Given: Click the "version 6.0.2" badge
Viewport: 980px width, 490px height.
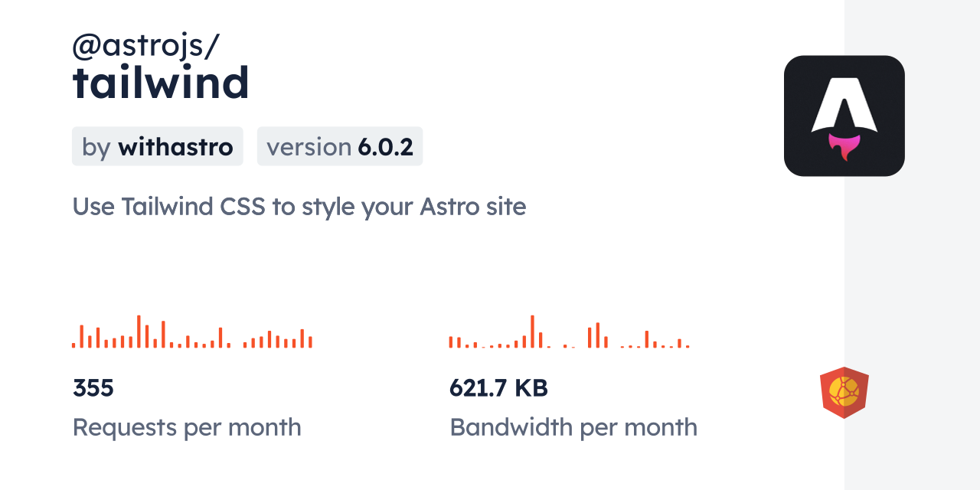Looking at the screenshot, I should coord(340,146).
